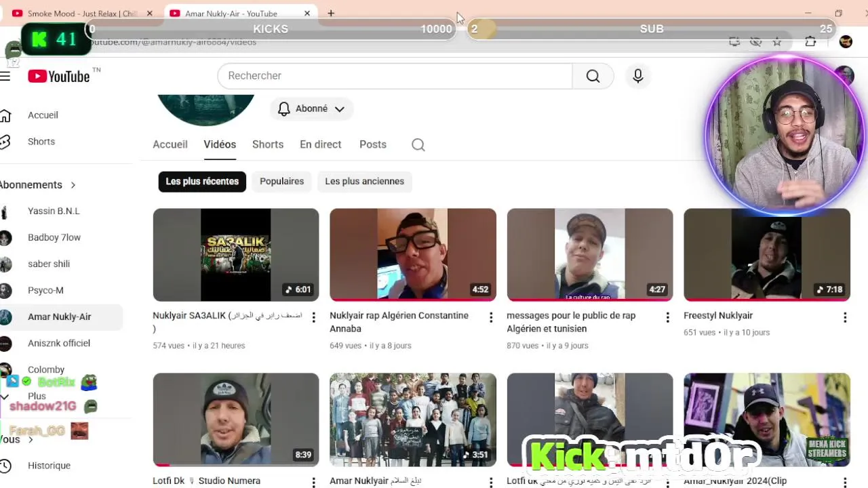Close the Smoke Mood tab

click(149, 14)
